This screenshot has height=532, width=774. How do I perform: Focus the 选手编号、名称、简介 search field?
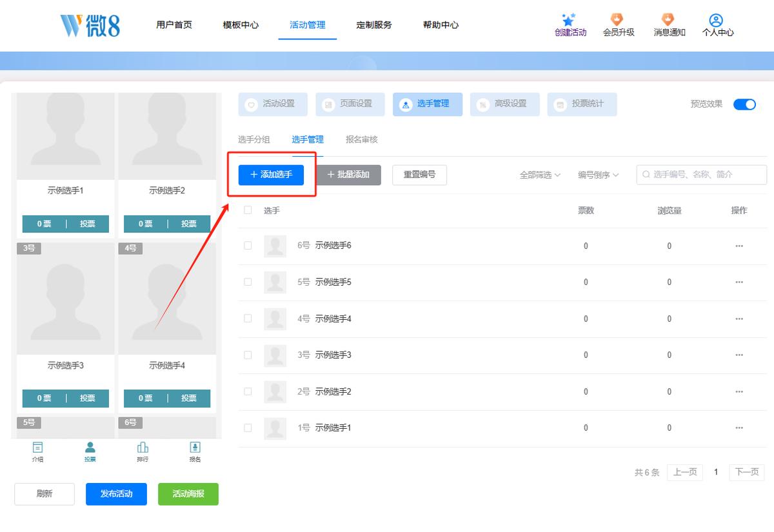point(702,174)
